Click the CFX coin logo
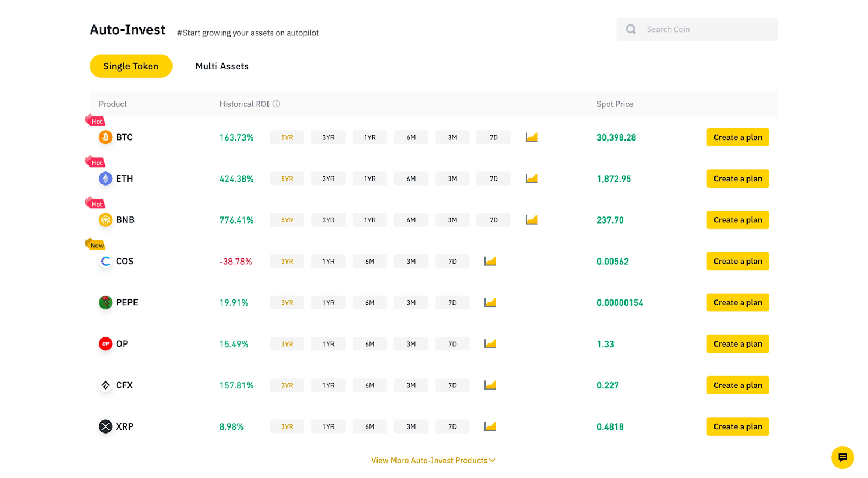The width and height of the screenshot is (868, 478). pyautogui.click(x=105, y=385)
